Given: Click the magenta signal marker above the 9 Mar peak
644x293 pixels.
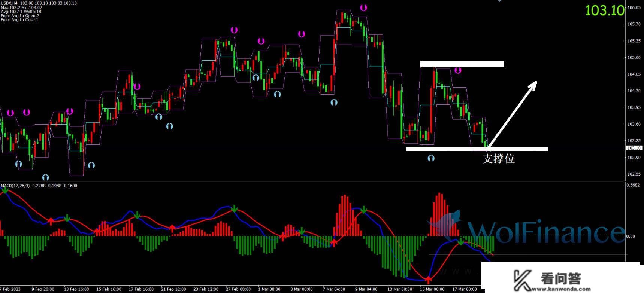Looking at the screenshot, I should tap(363, 7).
